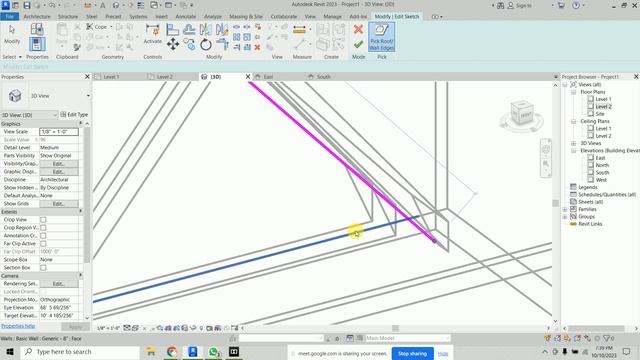This screenshot has width=640, height=360.
Task: Select the Move tool
Action: (173, 44)
